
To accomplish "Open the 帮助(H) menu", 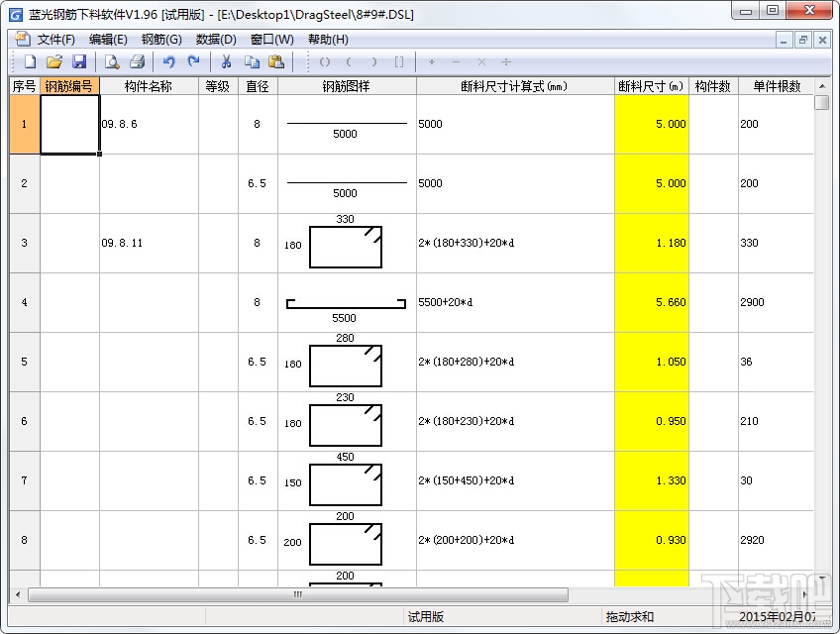I will (328, 39).
